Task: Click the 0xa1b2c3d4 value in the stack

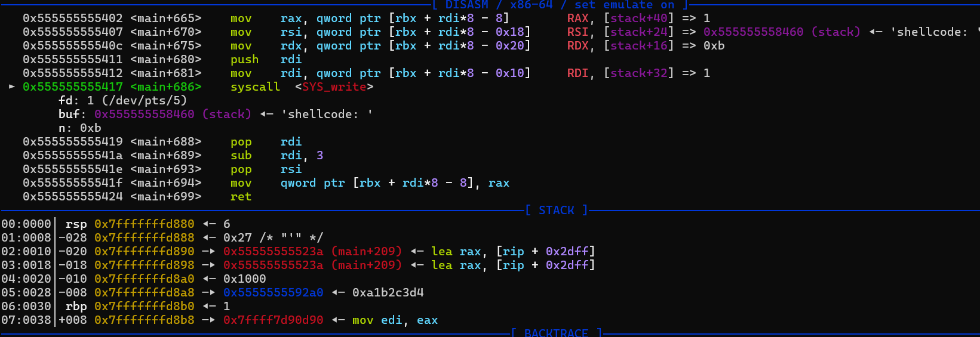Action: [x=388, y=292]
